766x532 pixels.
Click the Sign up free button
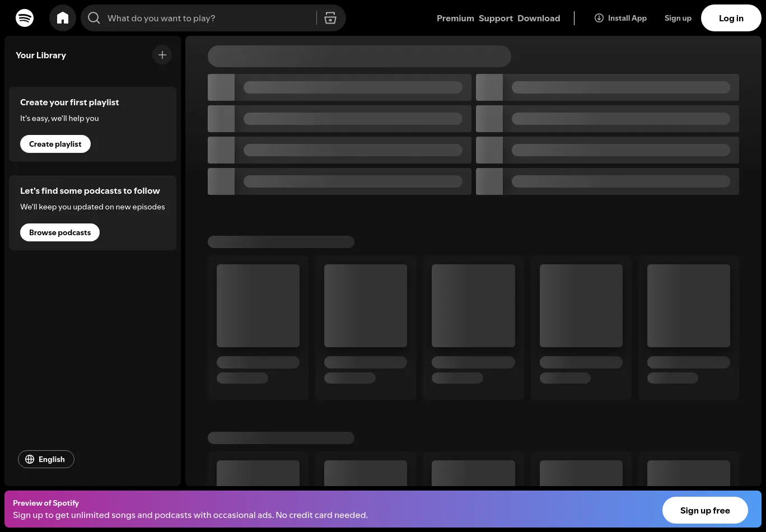pos(705,510)
